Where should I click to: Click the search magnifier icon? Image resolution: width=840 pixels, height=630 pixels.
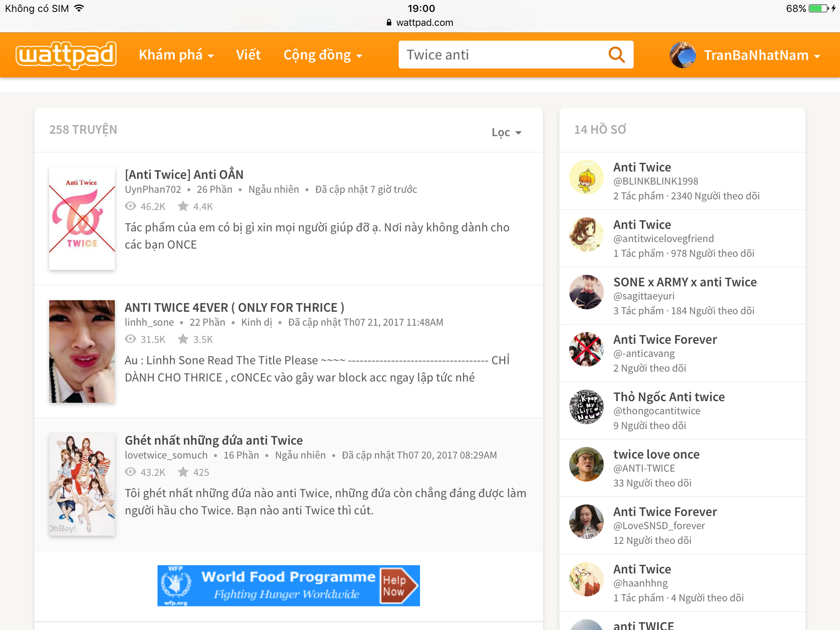(616, 55)
